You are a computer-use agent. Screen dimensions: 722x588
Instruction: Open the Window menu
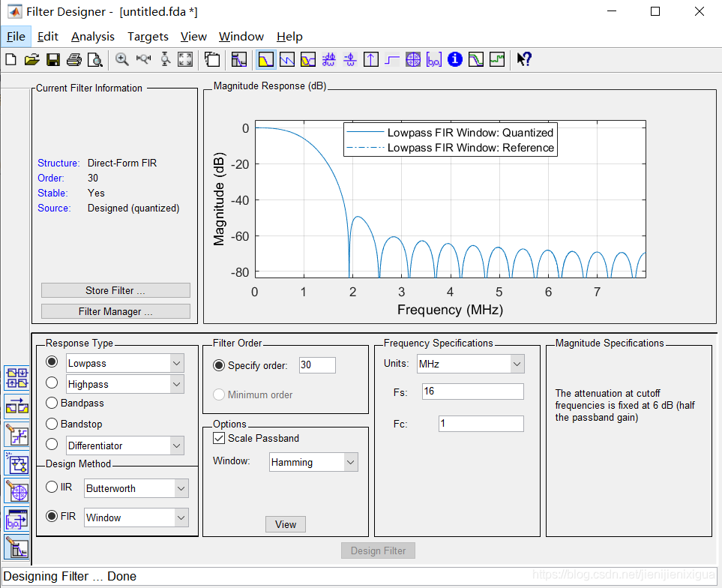click(x=241, y=37)
